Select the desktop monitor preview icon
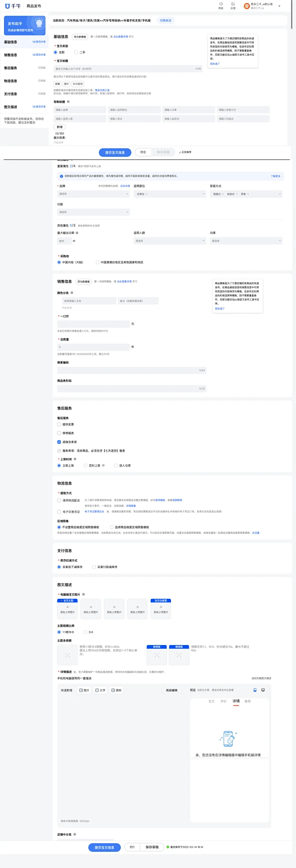The image size is (296, 868). click(x=263, y=690)
